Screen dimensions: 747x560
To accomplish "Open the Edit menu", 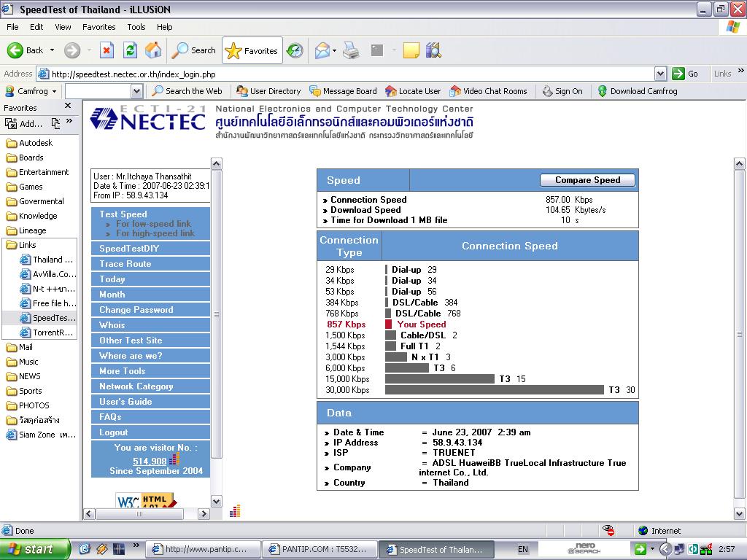I will (x=36, y=27).
